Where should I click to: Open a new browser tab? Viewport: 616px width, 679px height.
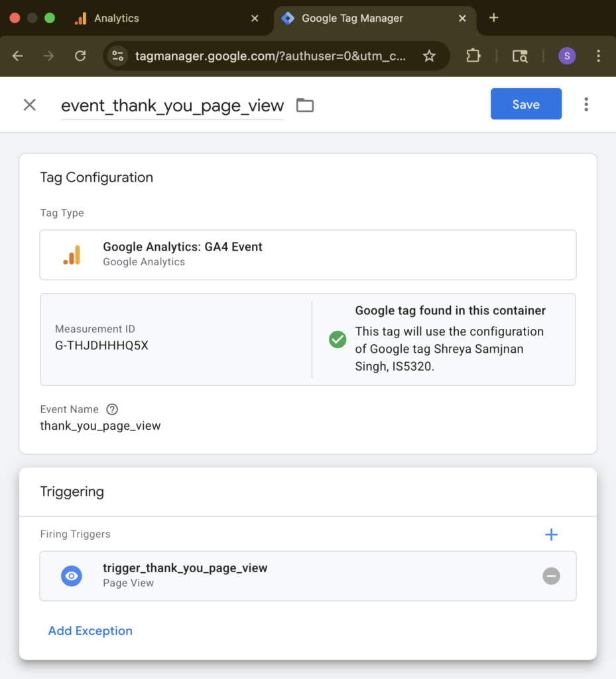(x=493, y=18)
